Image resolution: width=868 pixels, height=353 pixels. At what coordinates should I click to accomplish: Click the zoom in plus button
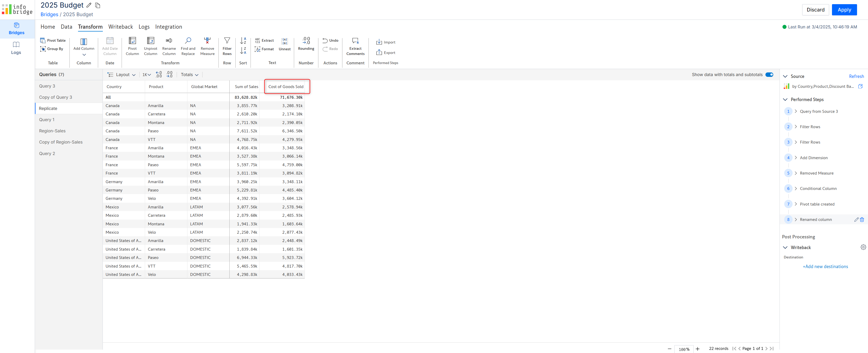tap(697, 349)
